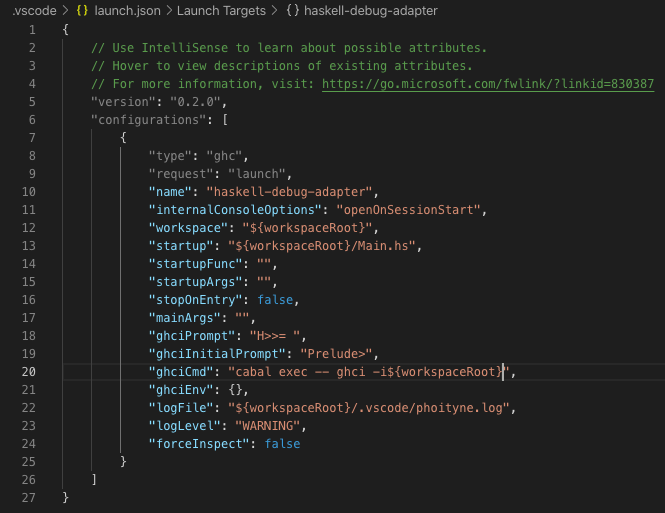665x513 pixels.
Task: Click the "type" key on line 8
Action: point(170,156)
